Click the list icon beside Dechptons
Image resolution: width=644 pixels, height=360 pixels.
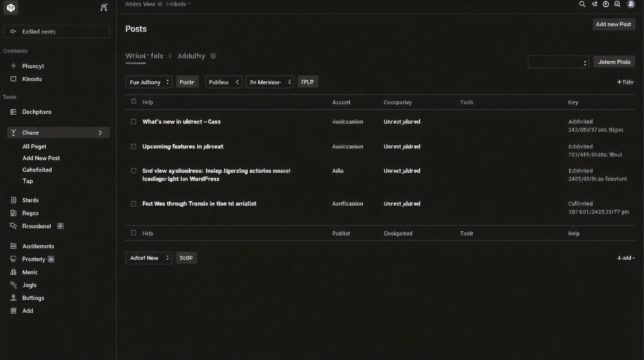[13, 112]
